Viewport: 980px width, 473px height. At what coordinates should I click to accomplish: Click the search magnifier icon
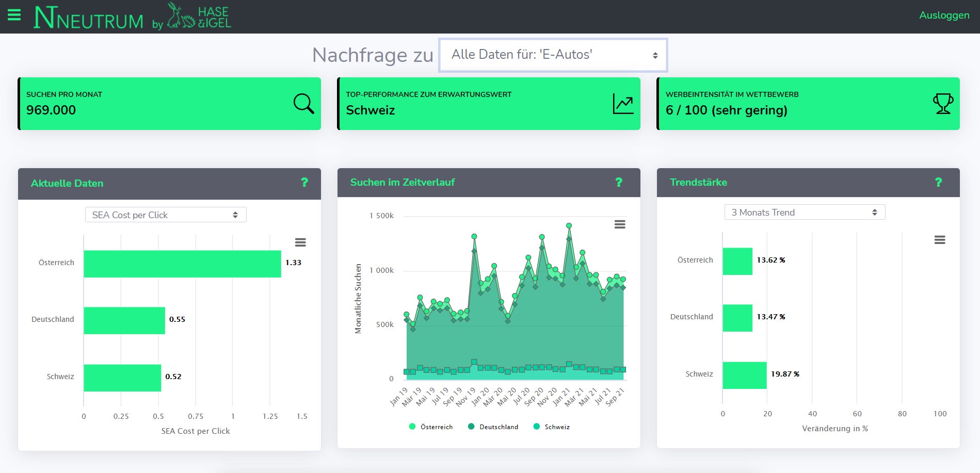point(303,103)
